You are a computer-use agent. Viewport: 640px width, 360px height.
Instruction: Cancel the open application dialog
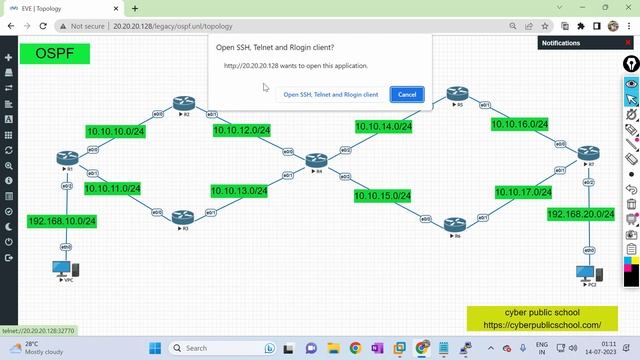(x=407, y=94)
